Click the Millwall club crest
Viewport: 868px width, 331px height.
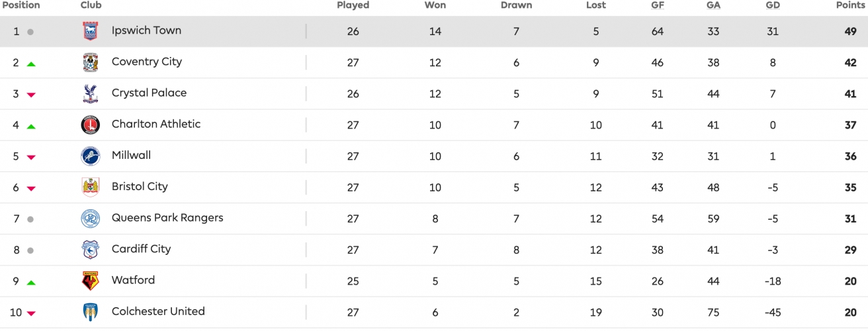(x=90, y=156)
